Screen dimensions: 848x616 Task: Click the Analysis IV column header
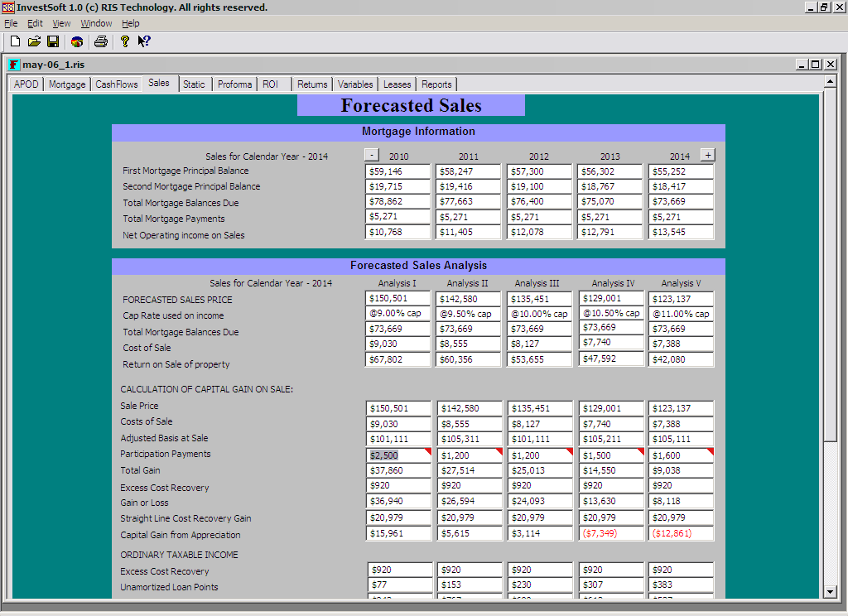[613, 283]
